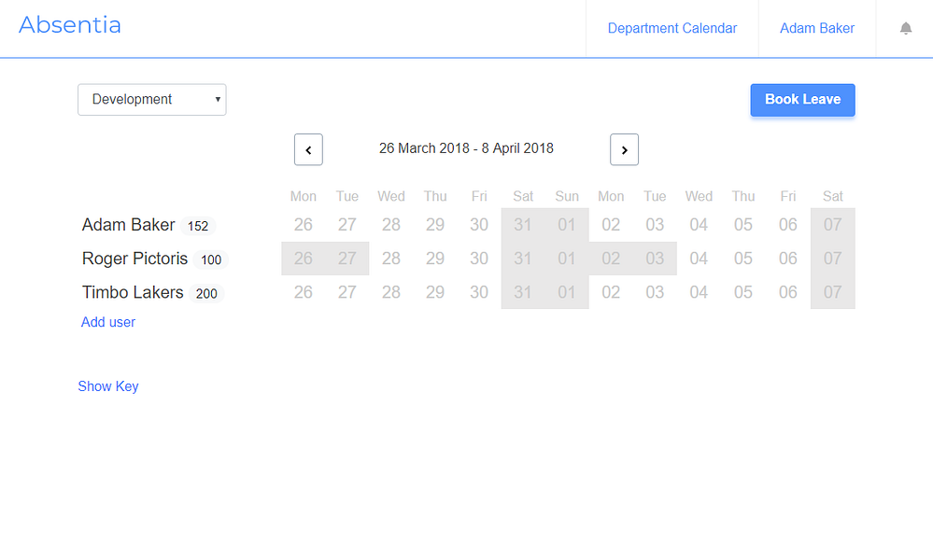Click the Fri header in second week
Screen dimensions: 933x560
click(x=788, y=196)
